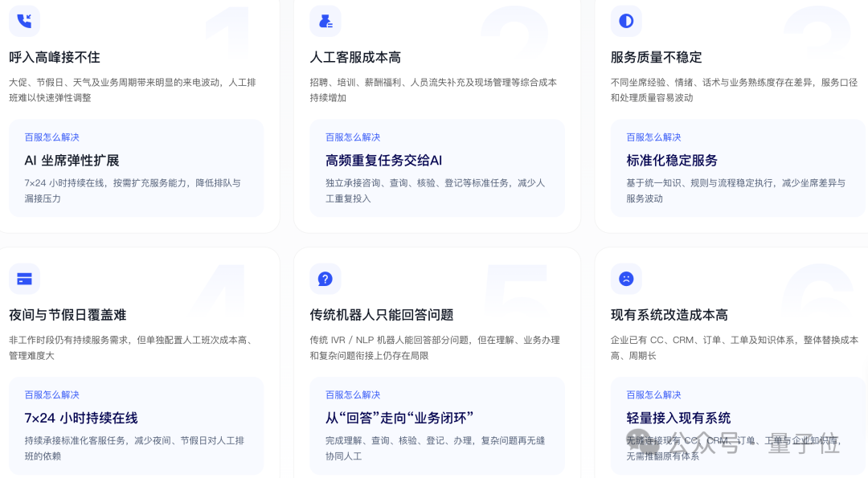Select the heading 服务质量不稳定
Viewport: 868px width, 478px height.
(656, 58)
